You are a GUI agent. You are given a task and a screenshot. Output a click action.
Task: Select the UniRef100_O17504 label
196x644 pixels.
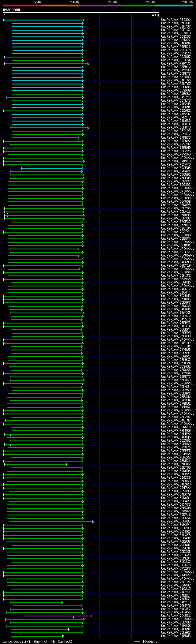coord(176,373)
